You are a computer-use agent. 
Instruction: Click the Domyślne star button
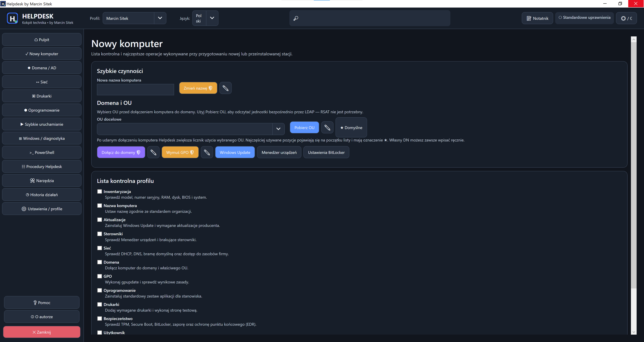coord(351,128)
